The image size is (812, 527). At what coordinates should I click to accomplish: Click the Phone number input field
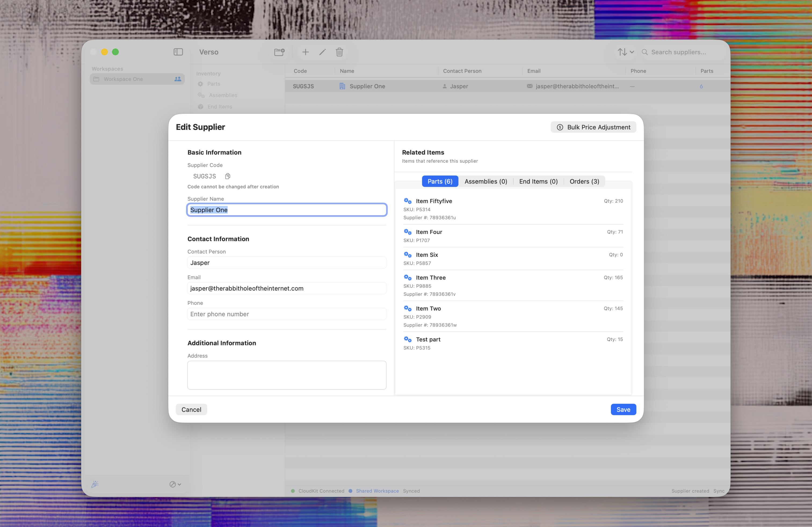coord(287,314)
